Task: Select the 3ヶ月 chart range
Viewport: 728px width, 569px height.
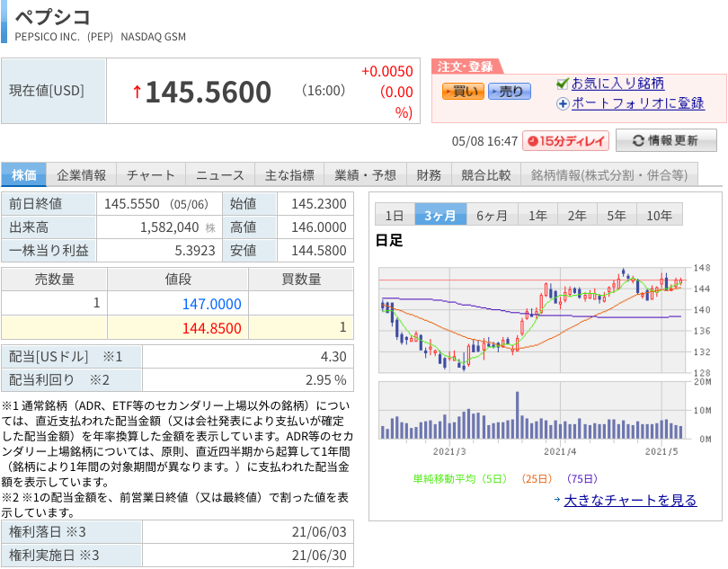Action: (x=440, y=215)
